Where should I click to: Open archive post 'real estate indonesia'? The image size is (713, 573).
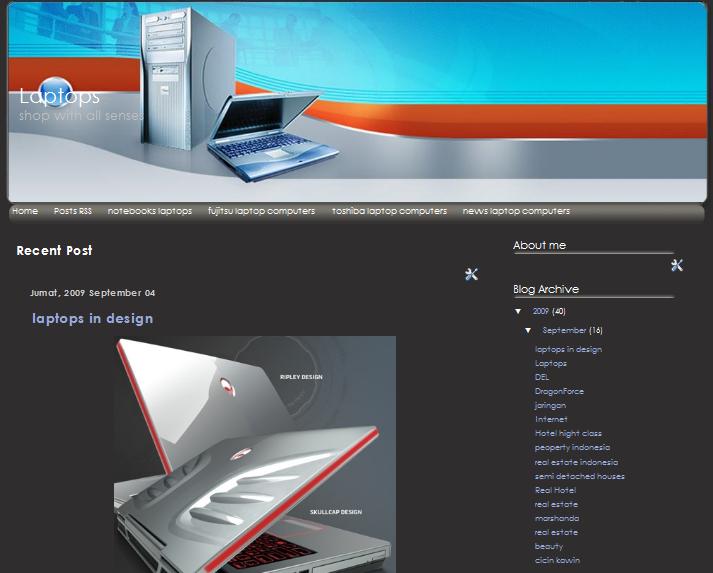point(577,462)
